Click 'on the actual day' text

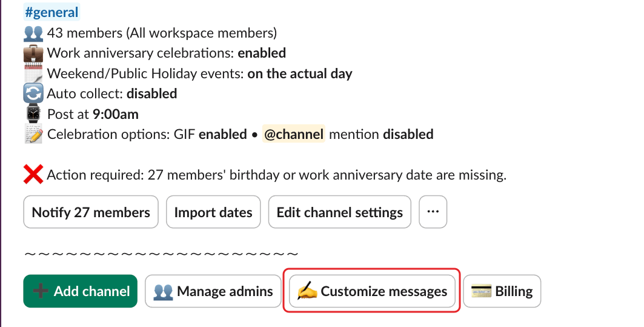[300, 73]
